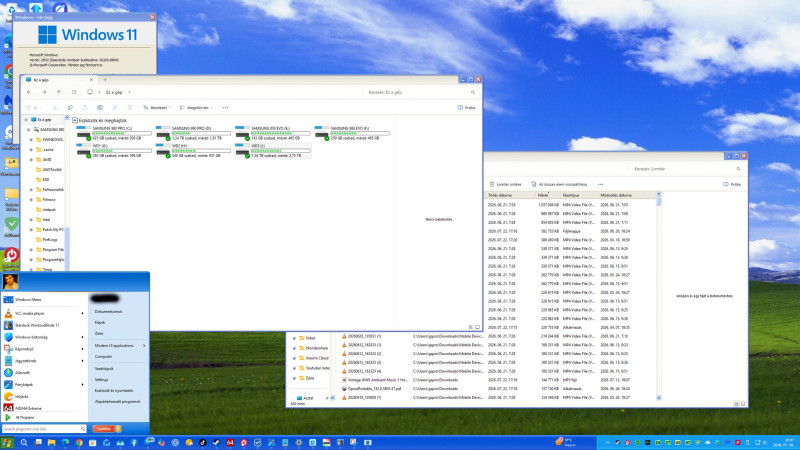Click the Keresés: Ez a gép search box
The height and width of the screenshot is (450, 800).
(421, 92)
